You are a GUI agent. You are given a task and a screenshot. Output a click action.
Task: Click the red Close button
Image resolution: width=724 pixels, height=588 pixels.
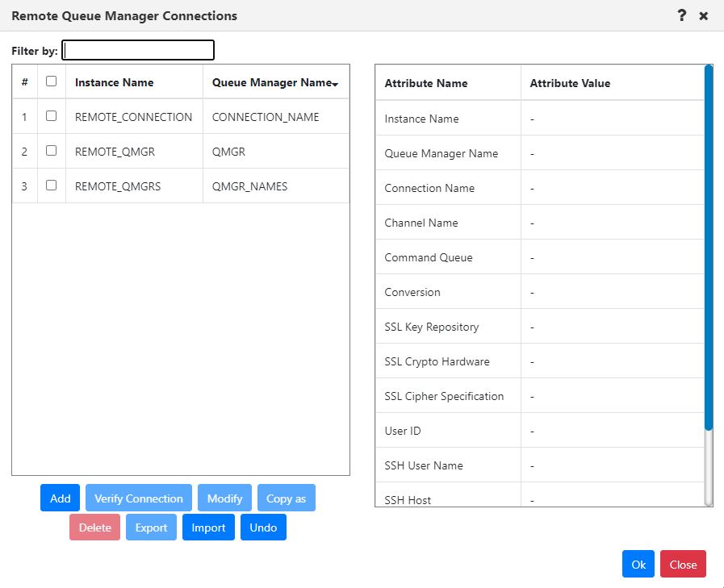point(683,564)
